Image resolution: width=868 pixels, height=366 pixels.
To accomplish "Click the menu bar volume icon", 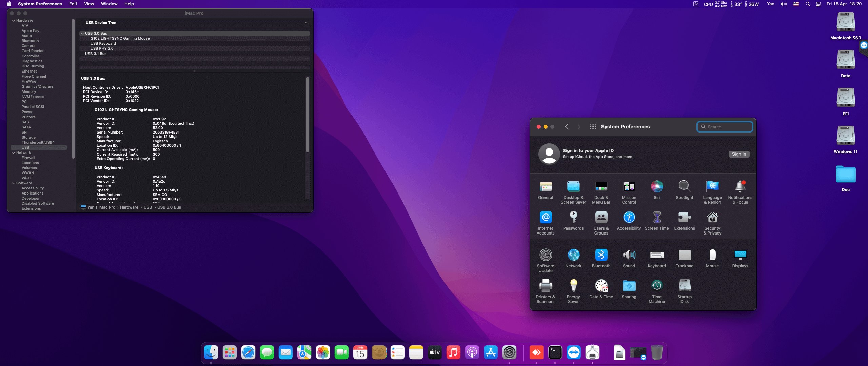I will pos(784,4).
